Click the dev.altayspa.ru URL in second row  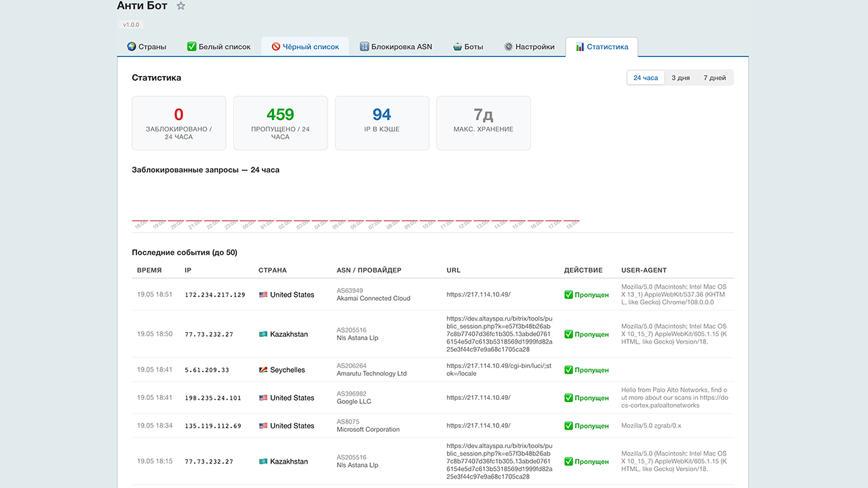click(500, 334)
